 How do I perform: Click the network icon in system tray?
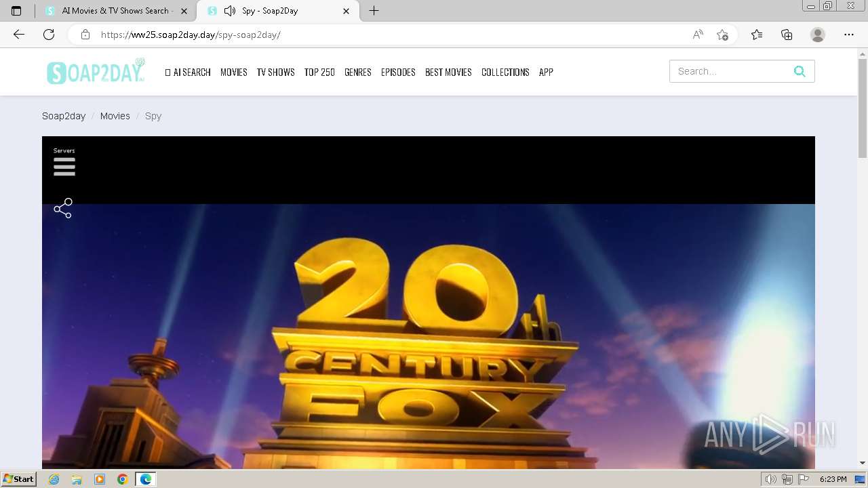[x=787, y=479]
